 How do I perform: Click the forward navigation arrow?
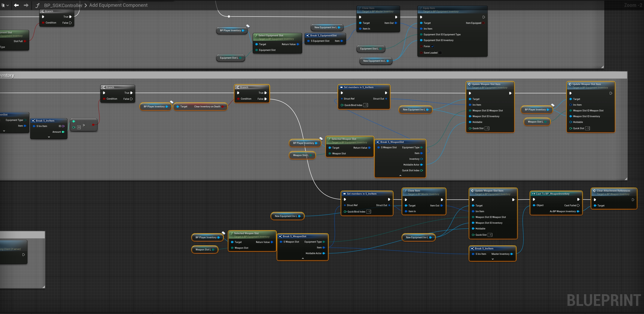[26, 5]
